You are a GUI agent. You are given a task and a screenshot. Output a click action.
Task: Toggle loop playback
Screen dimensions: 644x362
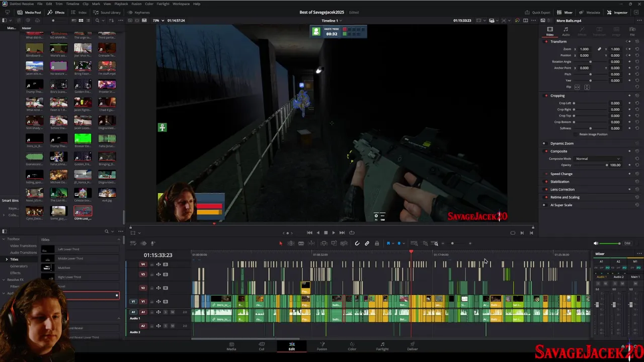click(352, 233)
